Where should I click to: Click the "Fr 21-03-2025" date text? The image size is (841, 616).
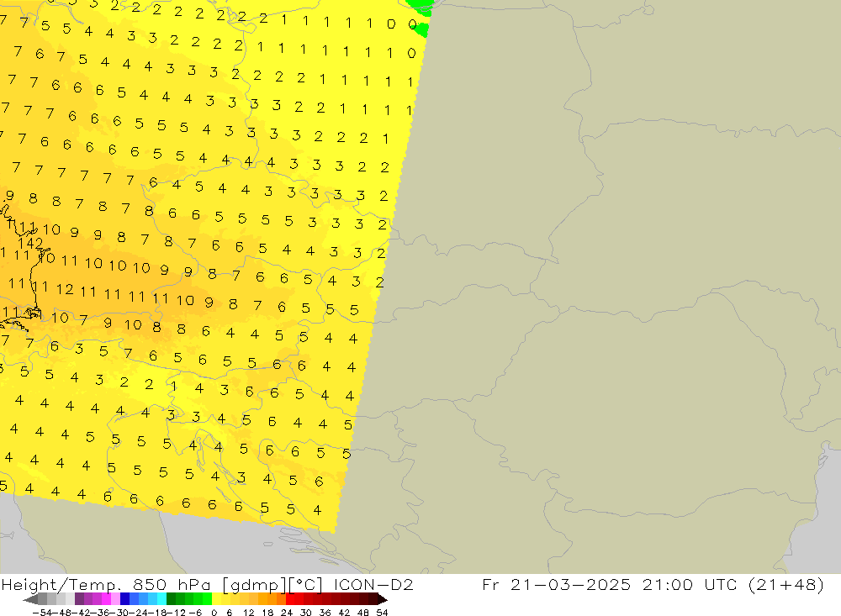[x=557, y=584]
